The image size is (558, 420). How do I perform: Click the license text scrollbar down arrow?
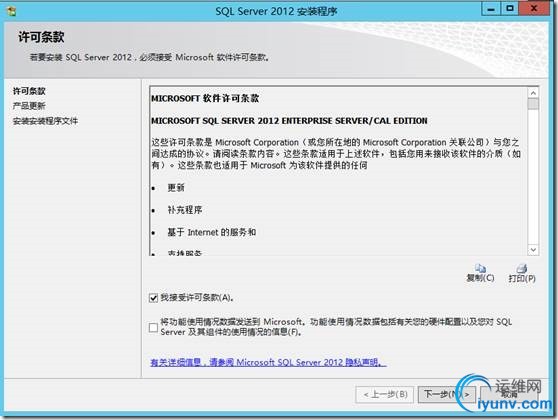(x=533, y=250)
